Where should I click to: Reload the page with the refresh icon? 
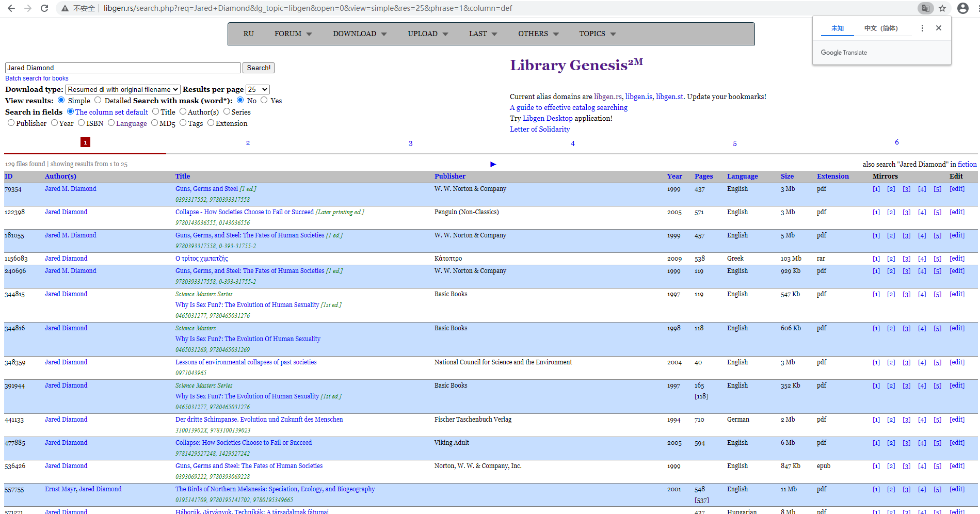pyautogui.click(x=44, y=8)
